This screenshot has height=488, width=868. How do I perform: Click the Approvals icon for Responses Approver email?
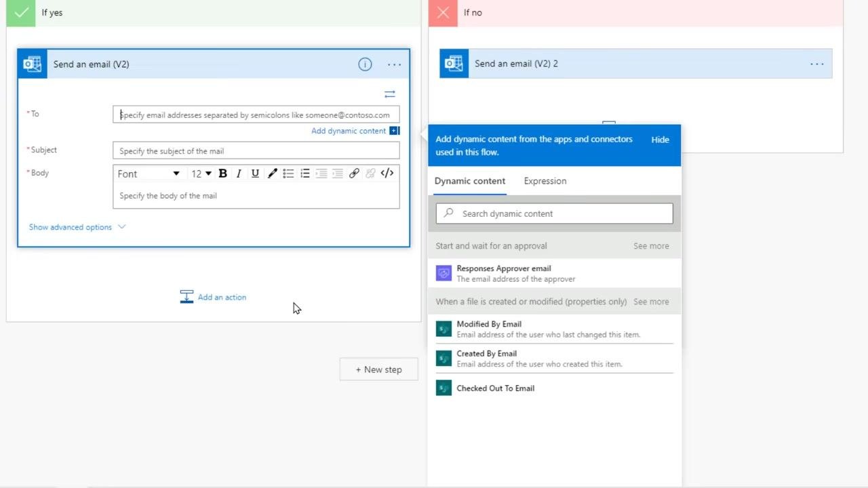[x=443, y=273]
